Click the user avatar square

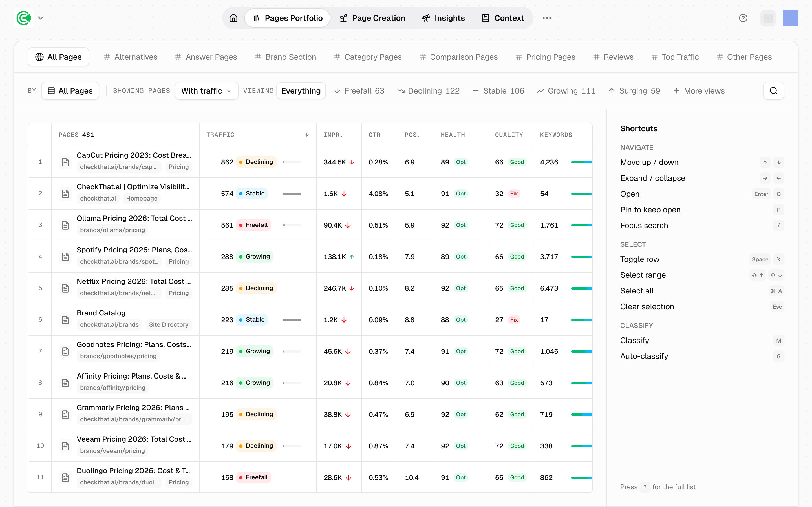coord(790,18)
